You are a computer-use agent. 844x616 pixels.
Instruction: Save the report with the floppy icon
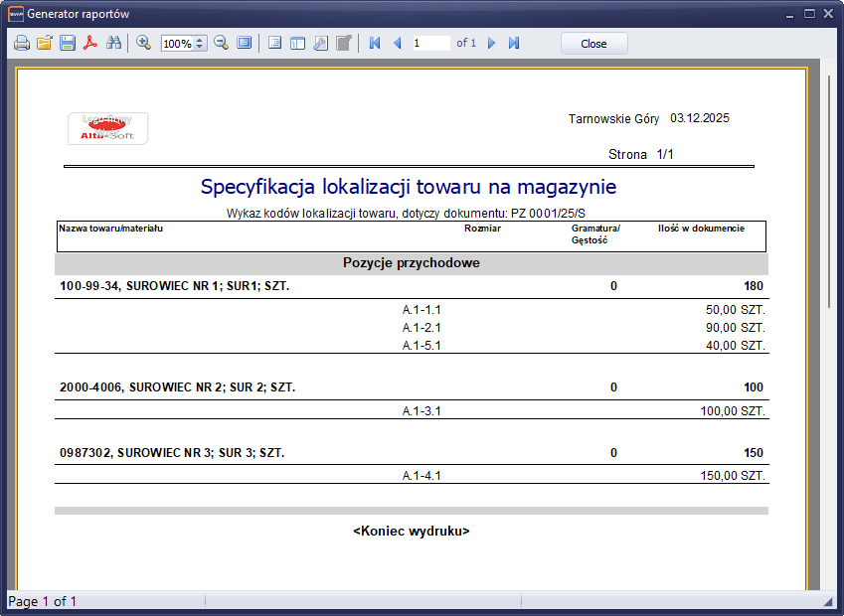coord(68,44)
